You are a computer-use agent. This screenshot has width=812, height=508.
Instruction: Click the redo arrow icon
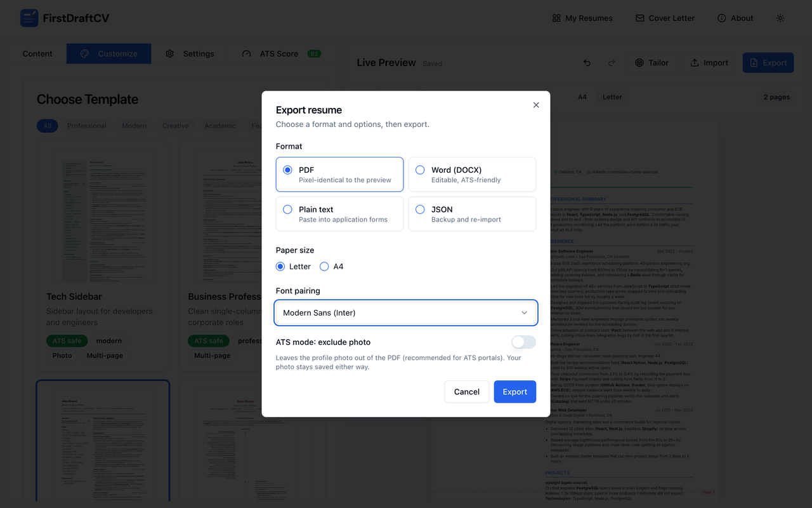tap(612, 63)
